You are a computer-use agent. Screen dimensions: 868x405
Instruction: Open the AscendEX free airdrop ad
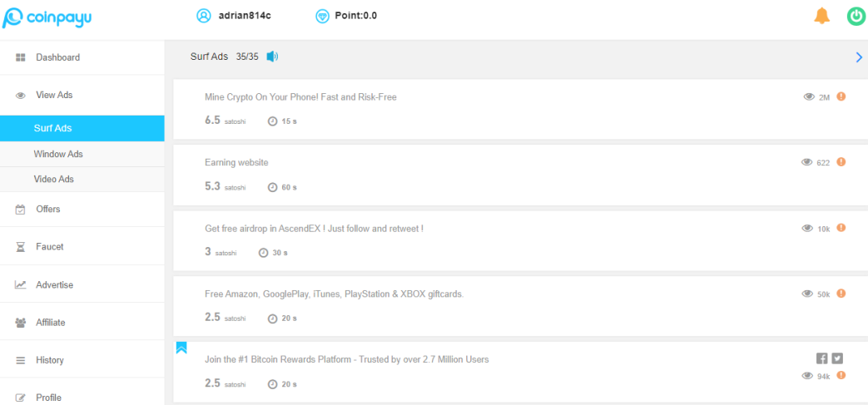tap(314, 229)
